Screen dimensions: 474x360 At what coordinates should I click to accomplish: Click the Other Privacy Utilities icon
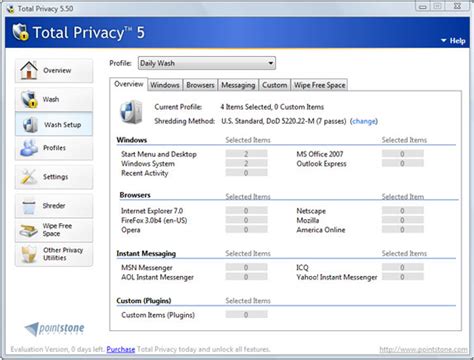coord(29,254)
